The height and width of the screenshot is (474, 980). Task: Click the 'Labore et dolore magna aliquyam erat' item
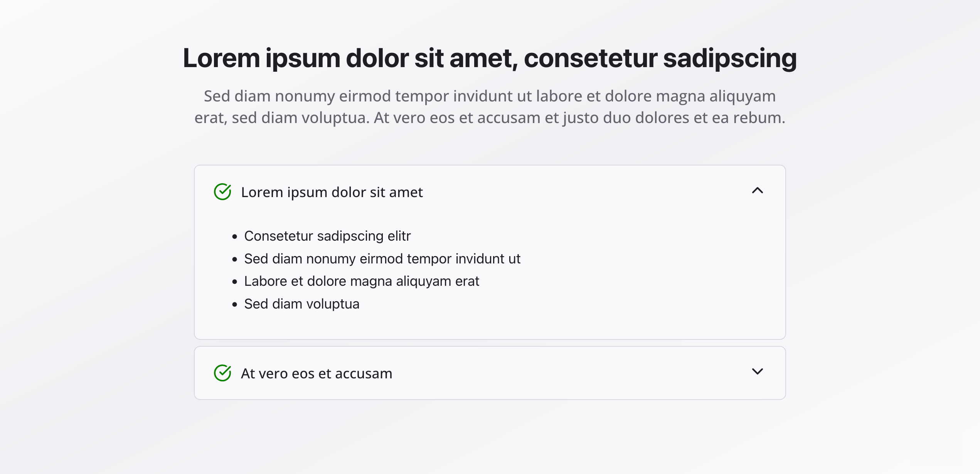pyautogui.click(x=361, y=282)
